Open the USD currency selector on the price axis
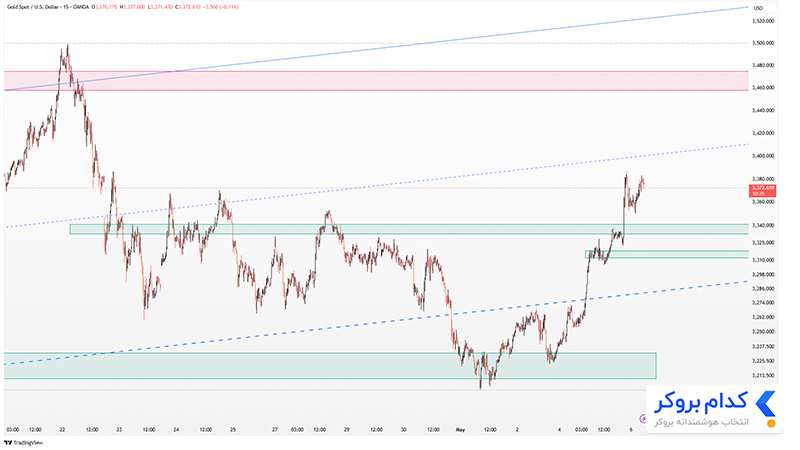The image size is (800, 450). pos(758,8)
